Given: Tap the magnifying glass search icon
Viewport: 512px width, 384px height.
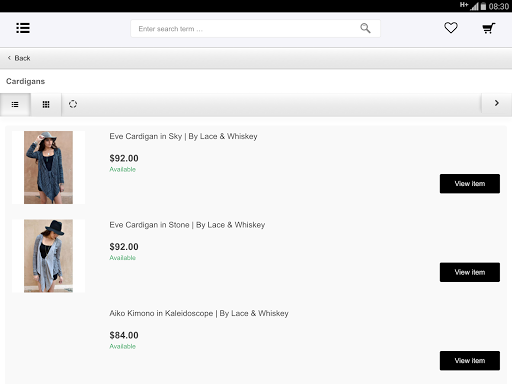Looking at the screenshot, I should click(365, 28).
